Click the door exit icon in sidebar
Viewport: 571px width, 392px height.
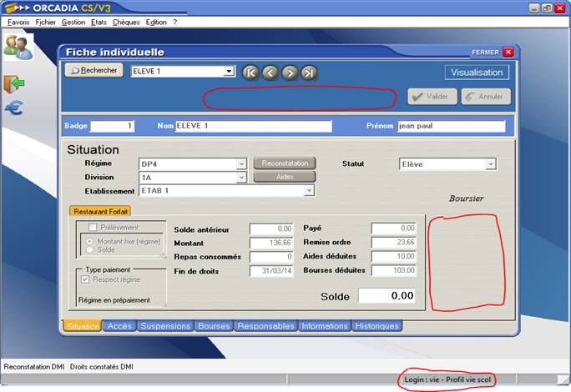[14, 83]
